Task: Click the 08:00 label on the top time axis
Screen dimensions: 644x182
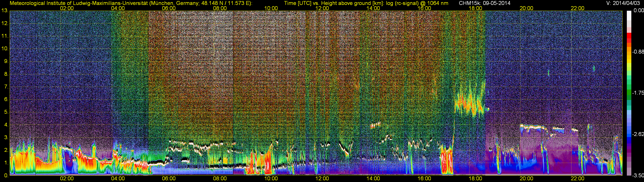Action: coord(220,8)
